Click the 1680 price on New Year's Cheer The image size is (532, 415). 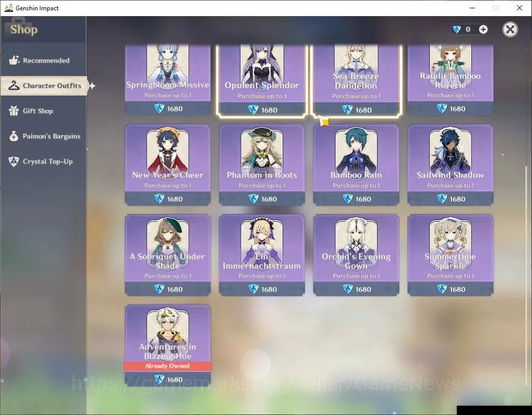(x=175, y=199)
